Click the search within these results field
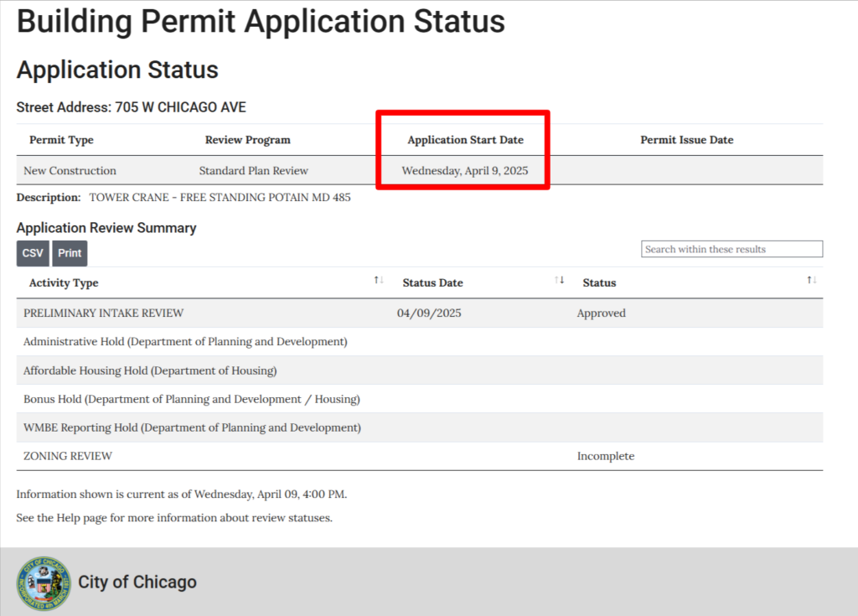 (731, 248)
